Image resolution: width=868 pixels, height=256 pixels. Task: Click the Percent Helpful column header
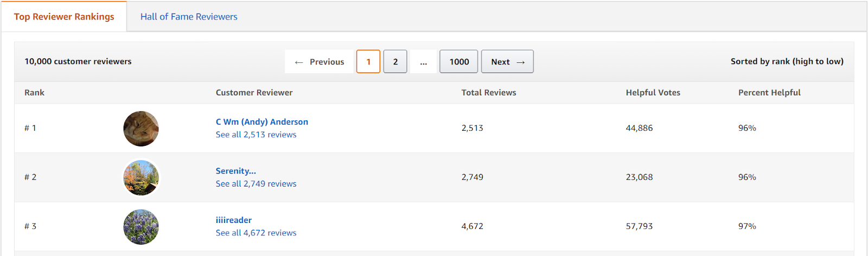(769, 93)
